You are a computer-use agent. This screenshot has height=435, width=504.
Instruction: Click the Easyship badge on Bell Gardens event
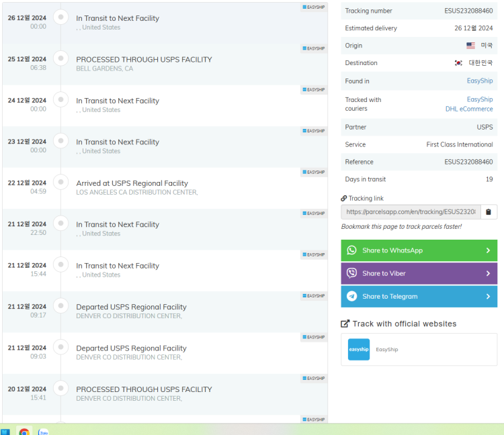point(314,48)
